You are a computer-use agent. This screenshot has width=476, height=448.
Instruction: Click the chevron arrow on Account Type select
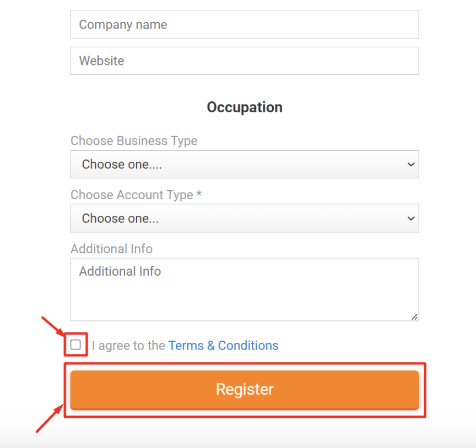(410, 218)
